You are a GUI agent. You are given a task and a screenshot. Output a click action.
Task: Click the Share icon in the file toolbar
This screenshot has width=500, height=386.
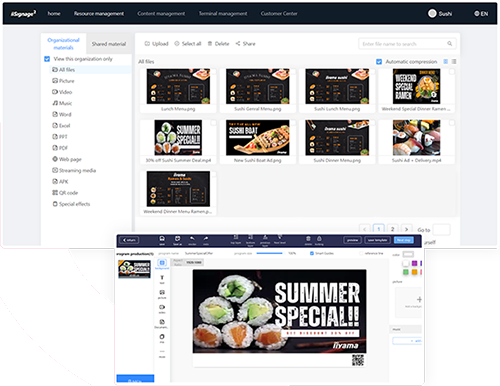tap(238, 44)
